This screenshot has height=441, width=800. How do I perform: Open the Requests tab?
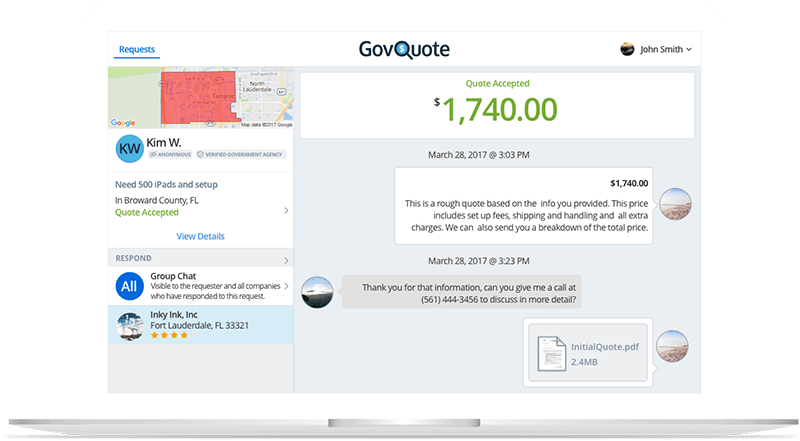coord(137,50)
